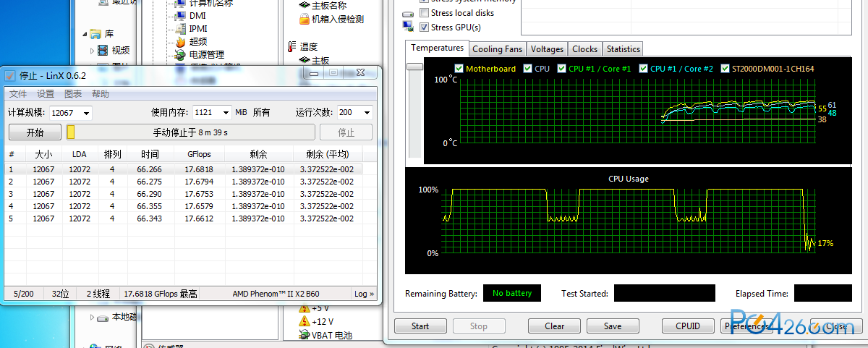Click the film strip icon beside 视频
This screenshot has height=348, width=868.
103,50
